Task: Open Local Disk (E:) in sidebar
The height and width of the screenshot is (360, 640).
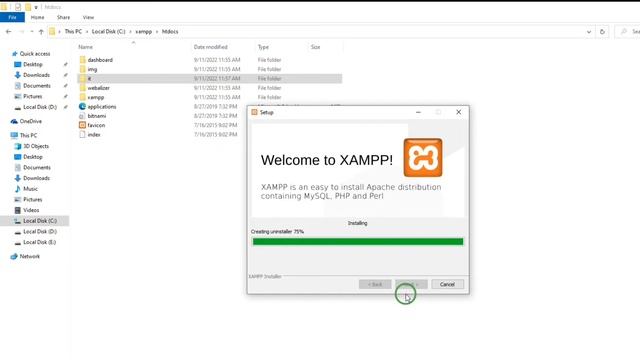Action: point(39,242)
